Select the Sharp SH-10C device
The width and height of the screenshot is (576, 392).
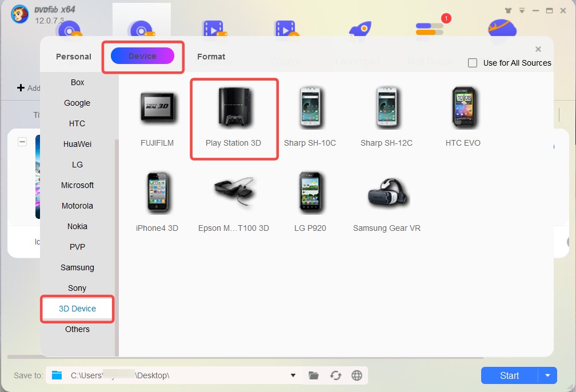click(310, 118)
